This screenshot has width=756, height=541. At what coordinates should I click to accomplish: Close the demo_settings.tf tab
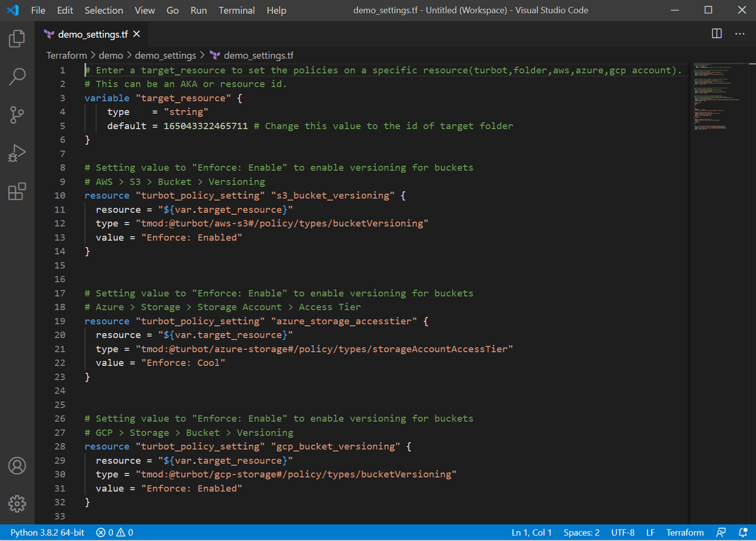137,34
